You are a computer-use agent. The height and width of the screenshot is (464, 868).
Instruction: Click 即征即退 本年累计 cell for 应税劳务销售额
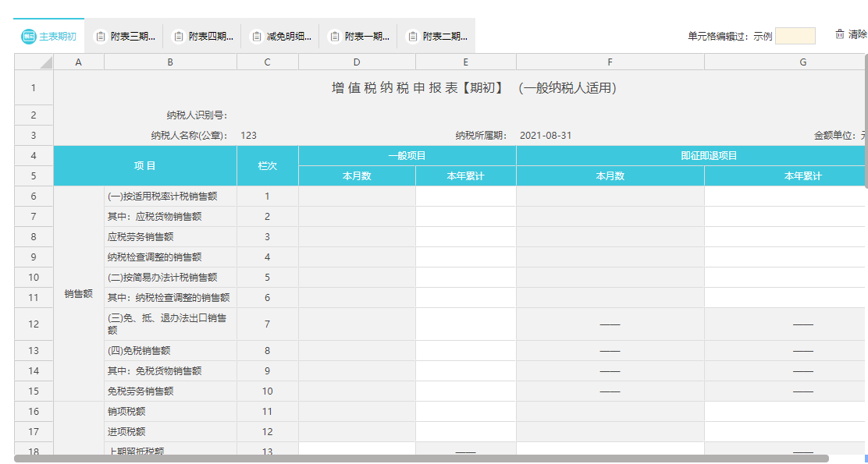(785, 237)
